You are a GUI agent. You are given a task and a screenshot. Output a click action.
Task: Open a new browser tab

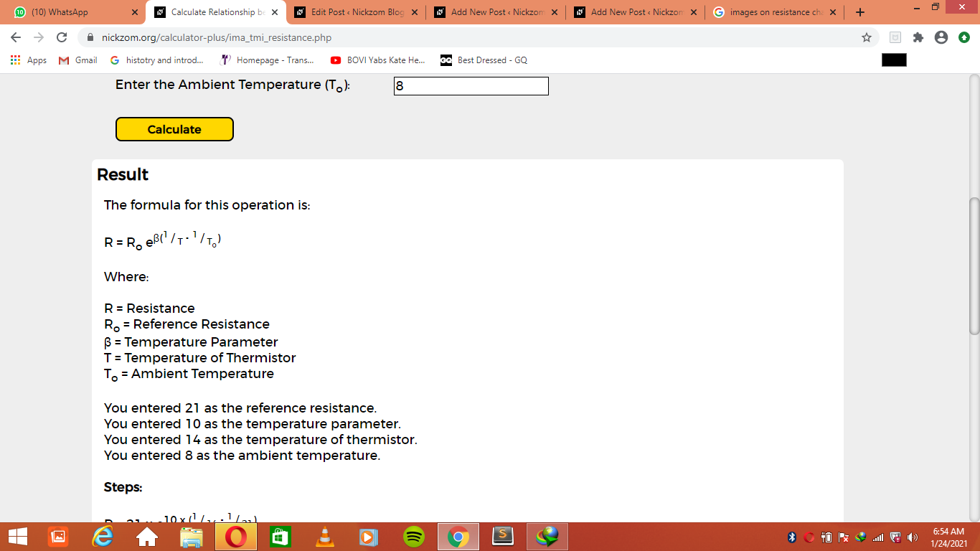860,12
